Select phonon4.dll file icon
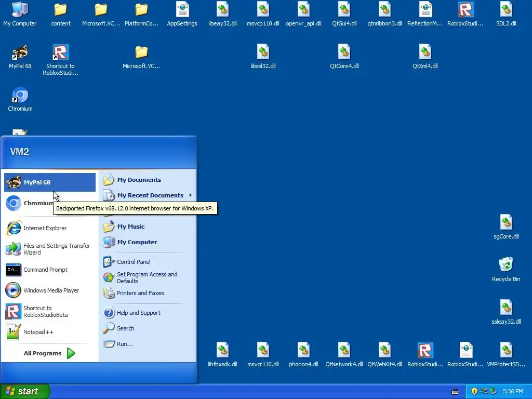Screen dimensions: 532x399 tap(303, 354)
